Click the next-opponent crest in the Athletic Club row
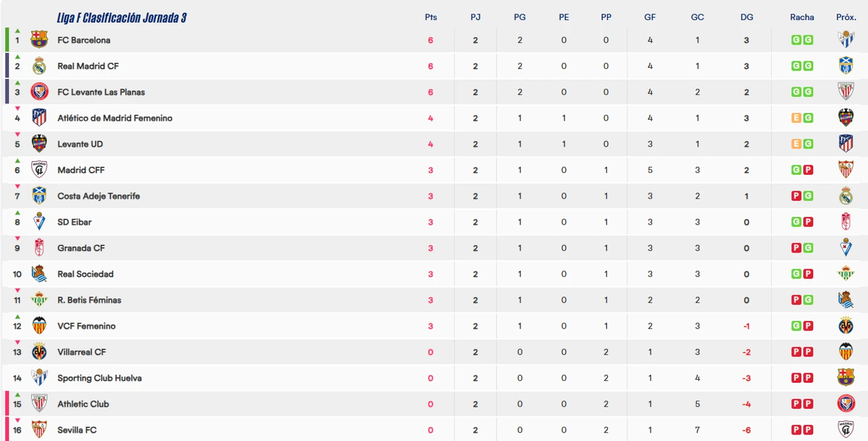Viewport: 868px width, 441px height. point(845,404)
